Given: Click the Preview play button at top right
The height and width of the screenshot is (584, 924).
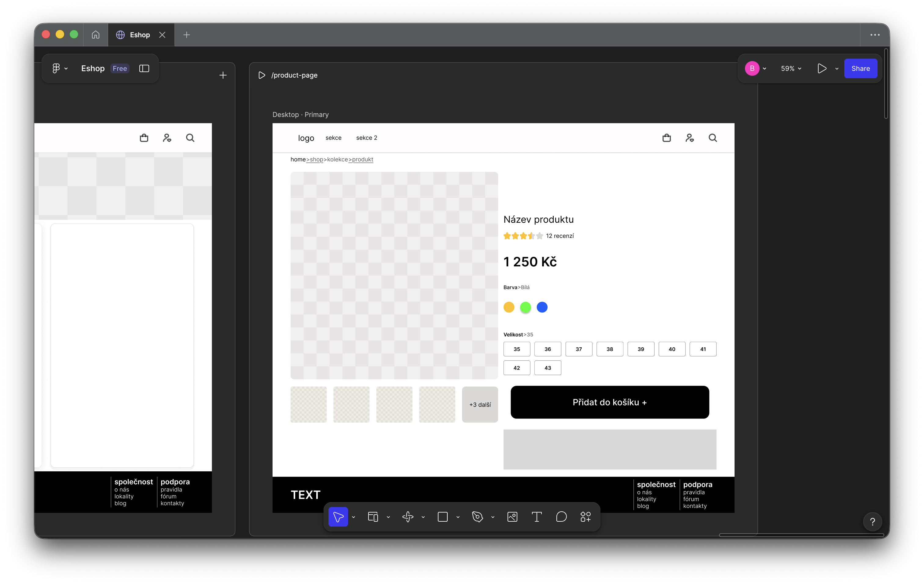Looking at the screenshot, I should coord(822,68).
